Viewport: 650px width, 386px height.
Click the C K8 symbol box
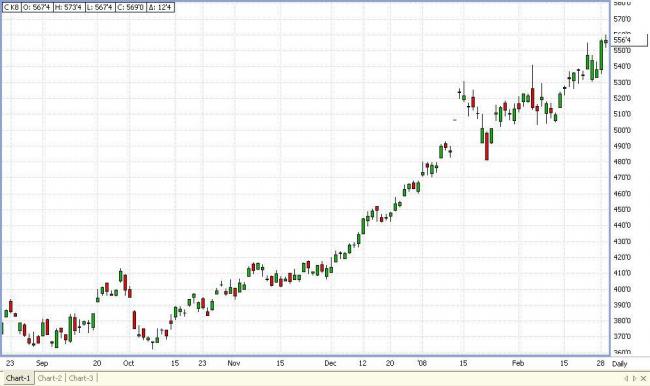pos(11,7)
